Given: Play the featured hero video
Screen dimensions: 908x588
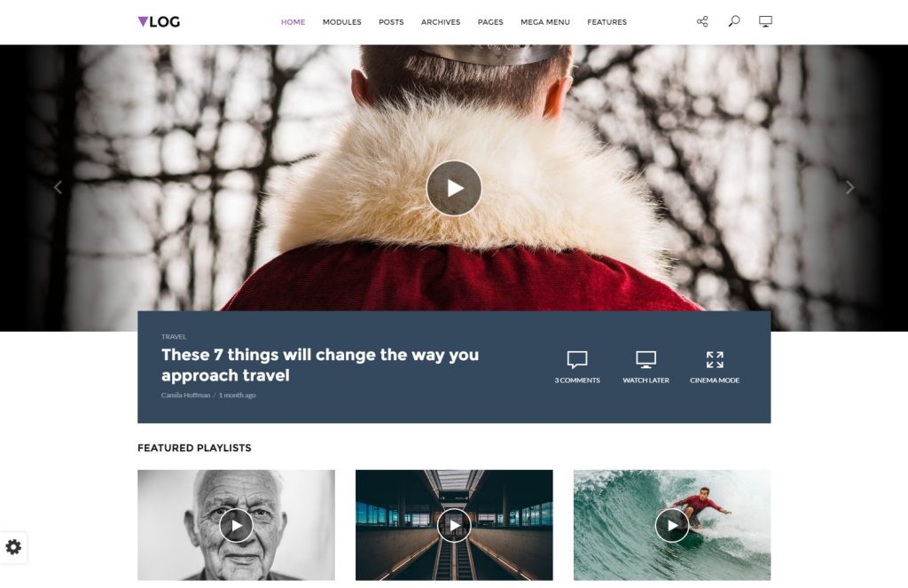Looking at the screenshot, I should 454,188.
